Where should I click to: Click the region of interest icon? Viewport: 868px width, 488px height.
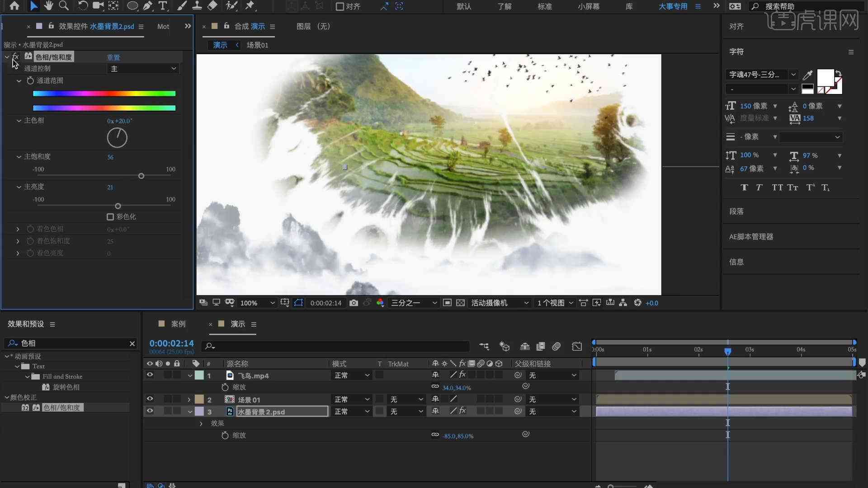pyautogui.click(x=447, y=303)
